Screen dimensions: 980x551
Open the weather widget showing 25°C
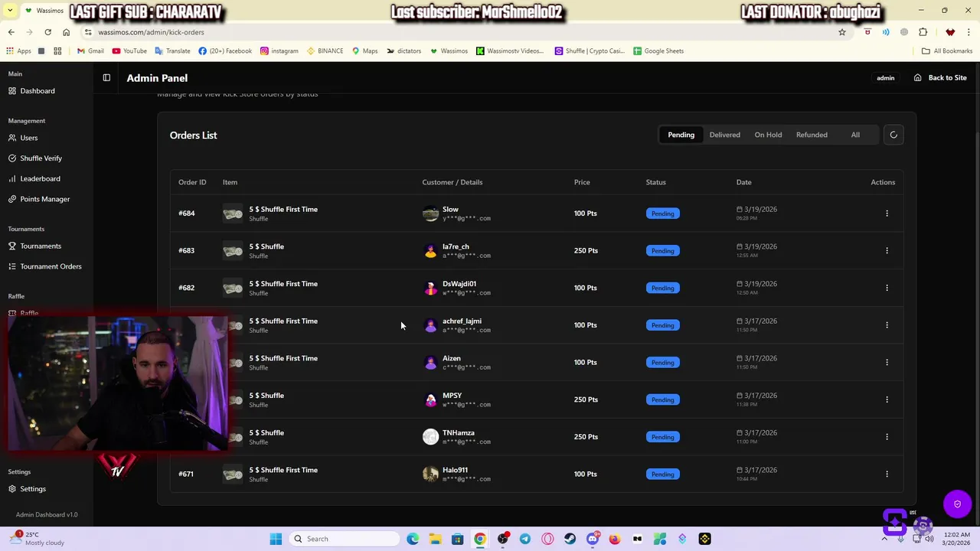(38, 539)
